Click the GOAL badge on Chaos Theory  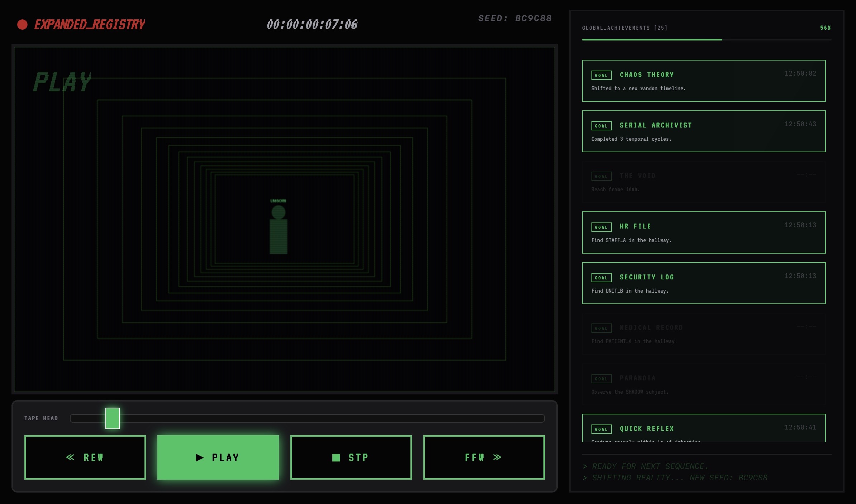click(x=601, y=75)
